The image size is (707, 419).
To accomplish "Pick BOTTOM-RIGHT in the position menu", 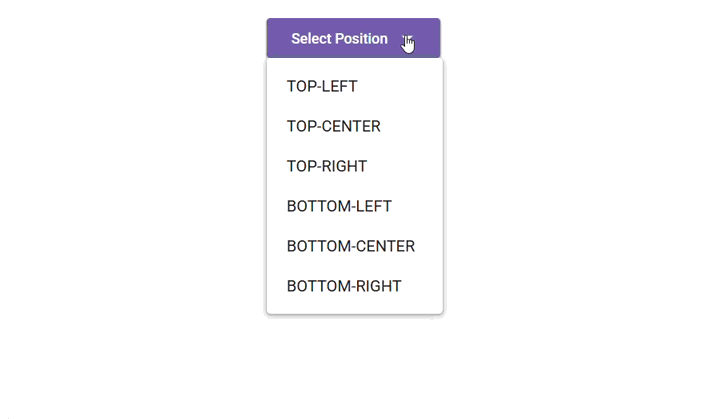I will click(344, 287).
